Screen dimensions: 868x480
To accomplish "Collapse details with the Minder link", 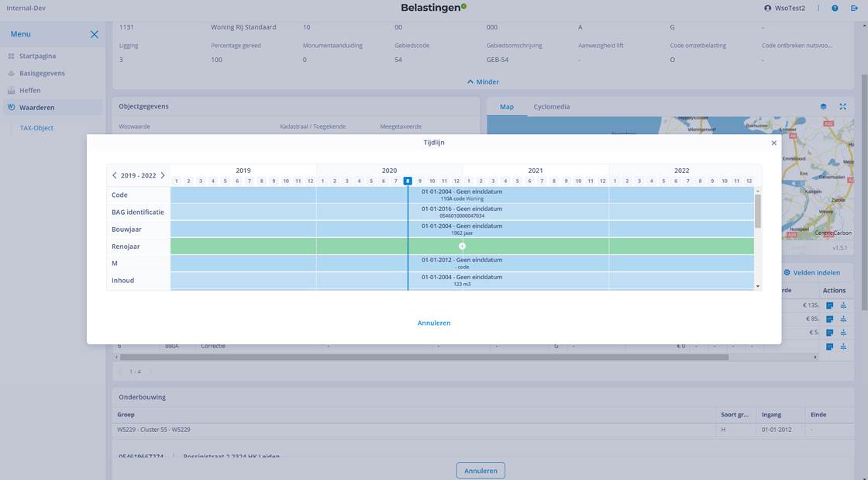I will pyautogui.click(x=483, y=82).
